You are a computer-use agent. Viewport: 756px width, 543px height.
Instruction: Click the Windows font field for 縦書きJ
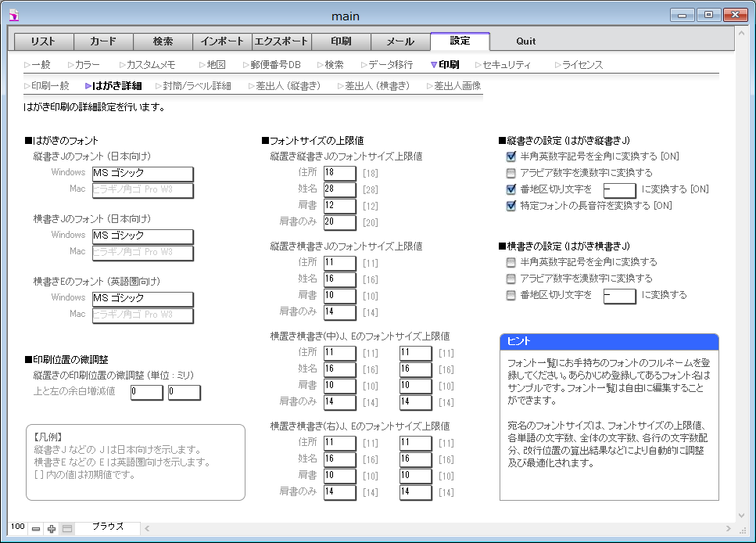coord(142,173)
